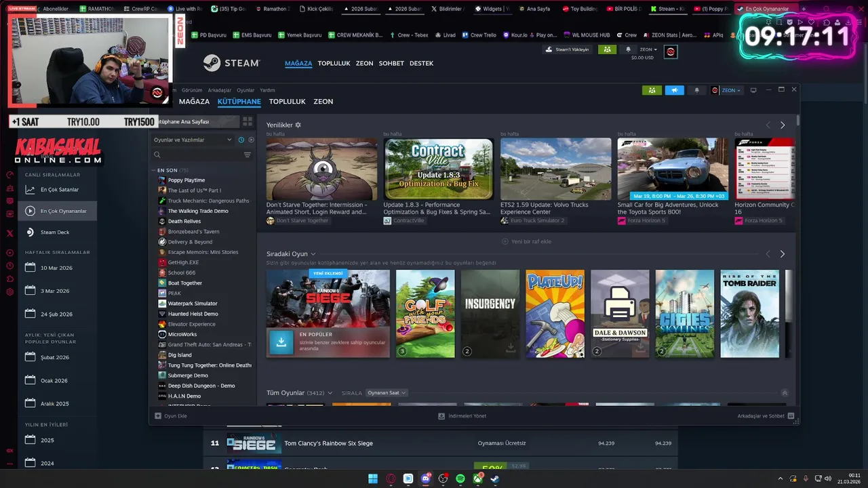Screen dimensions: 868x488
Task: Open Golf With Your Friends cover
Action: point(425,314)
